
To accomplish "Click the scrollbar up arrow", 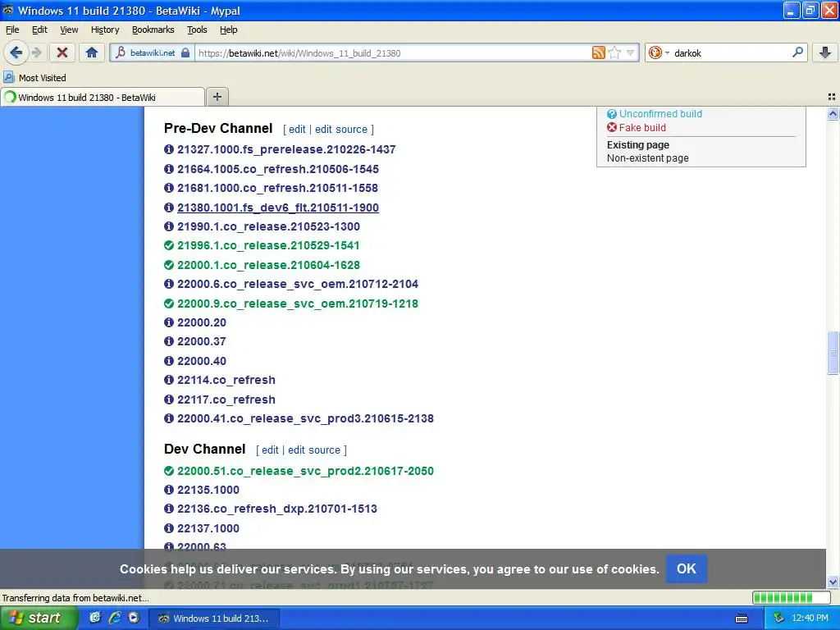I will 833,113.
